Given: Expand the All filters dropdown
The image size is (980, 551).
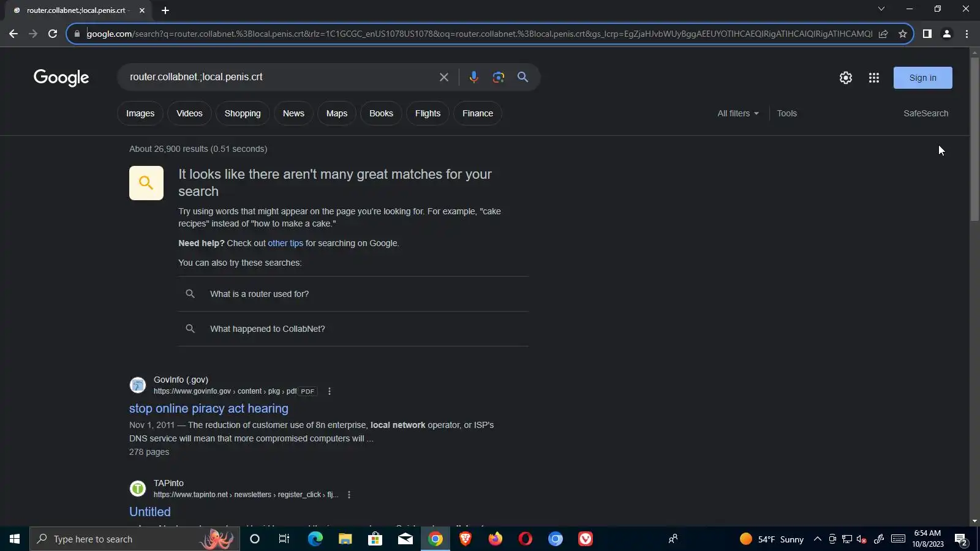Looking at the screenshot, I should coord(738,113).
